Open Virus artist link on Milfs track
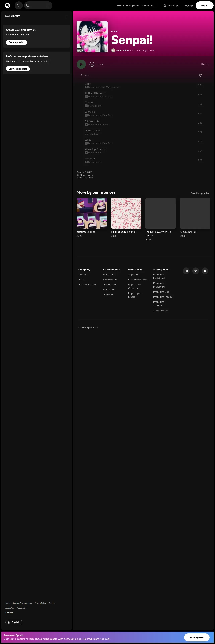 click(x=105, y=125)
